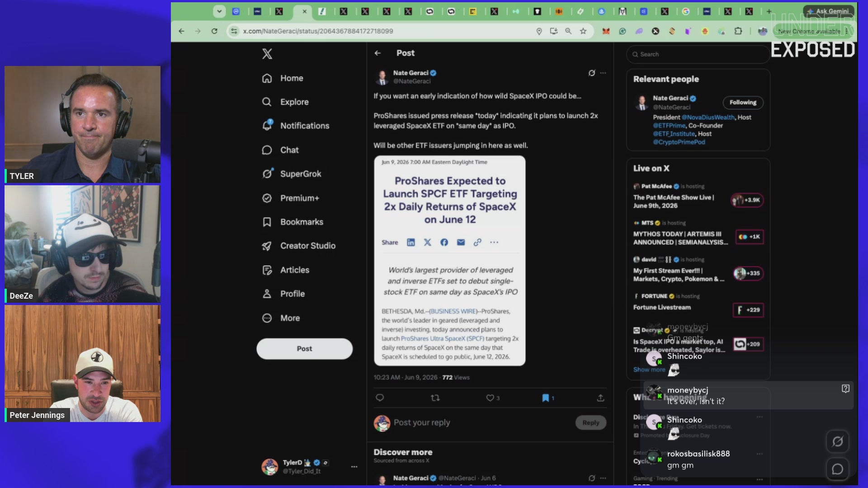The height and width of the screenshot is (488, 868).
Task: Click the X logo in the sidebar
Action: click(x=267, y=54)
